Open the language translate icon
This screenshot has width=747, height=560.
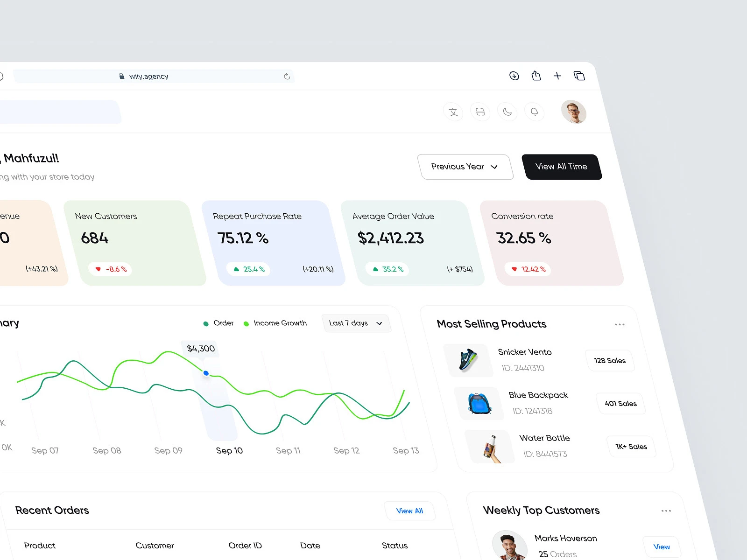[x=453, y=112]
